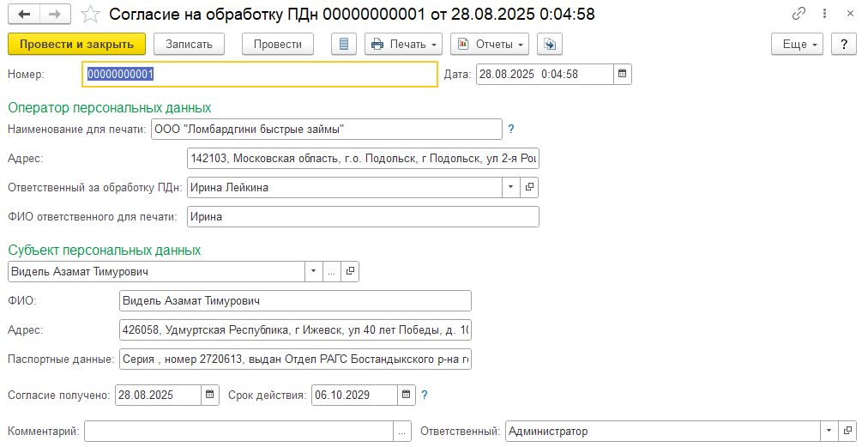This screenshot has height=447, width=868.
Task: Add document to favorites with star icon
Action: (x=90, y=15)
